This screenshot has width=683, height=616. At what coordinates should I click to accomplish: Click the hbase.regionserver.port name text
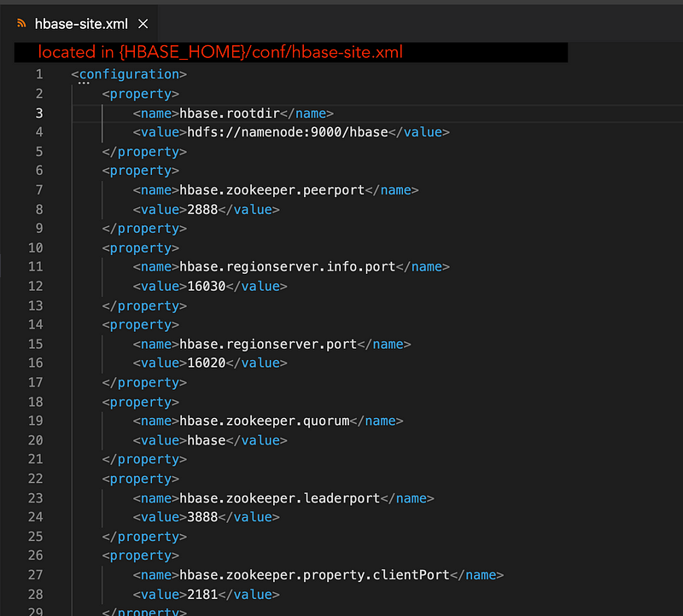tap(267, 344)
